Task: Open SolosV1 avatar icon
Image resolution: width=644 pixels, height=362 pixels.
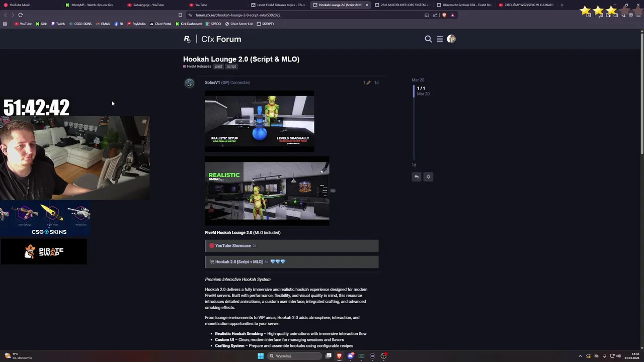Action: (x=189, y=83)
